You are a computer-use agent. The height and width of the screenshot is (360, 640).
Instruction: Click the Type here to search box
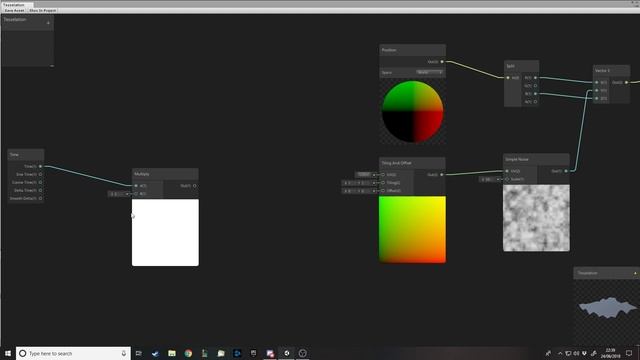(73, 353)
